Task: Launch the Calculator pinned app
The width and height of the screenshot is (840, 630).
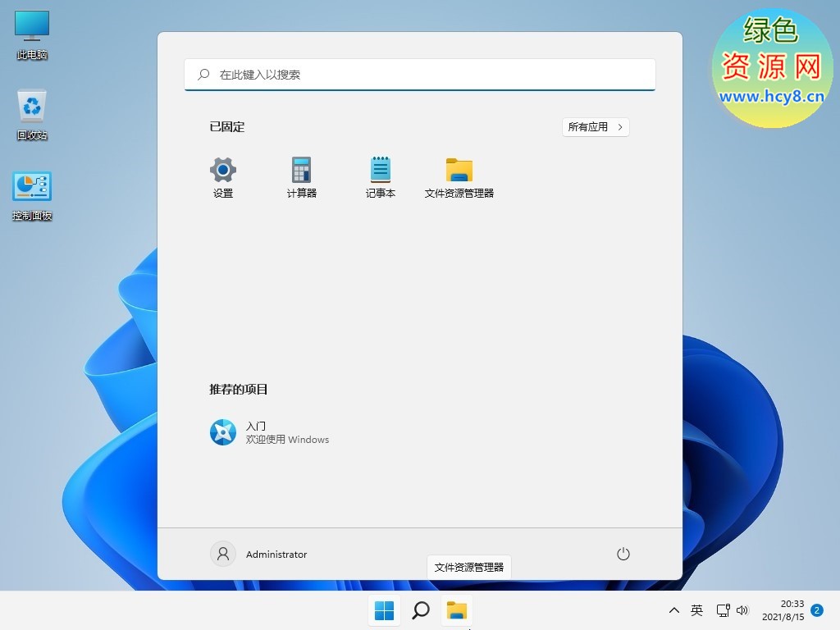Action: tap(302, 177)
